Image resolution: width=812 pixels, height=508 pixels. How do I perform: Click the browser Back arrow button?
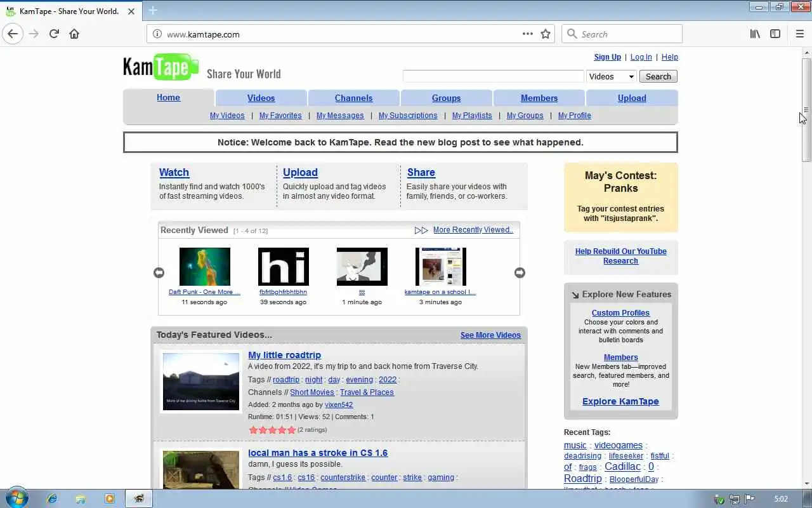click(13, 34)
